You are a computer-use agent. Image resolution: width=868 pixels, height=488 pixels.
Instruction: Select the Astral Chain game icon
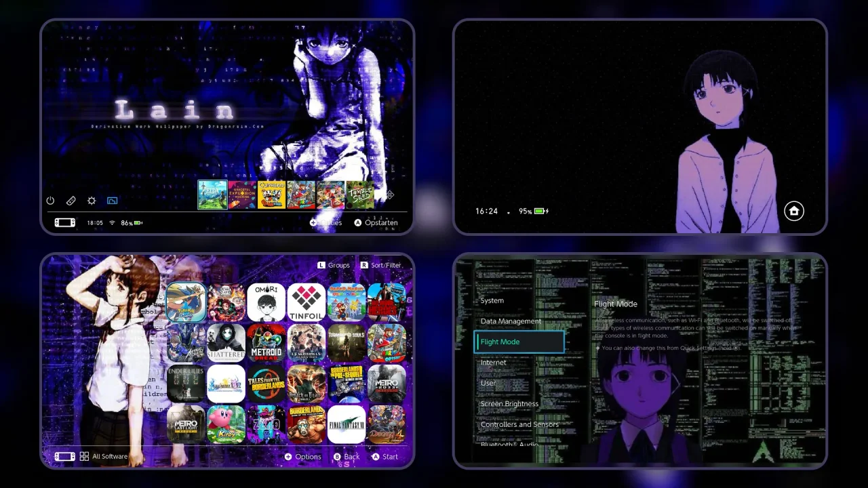(186, 343)
